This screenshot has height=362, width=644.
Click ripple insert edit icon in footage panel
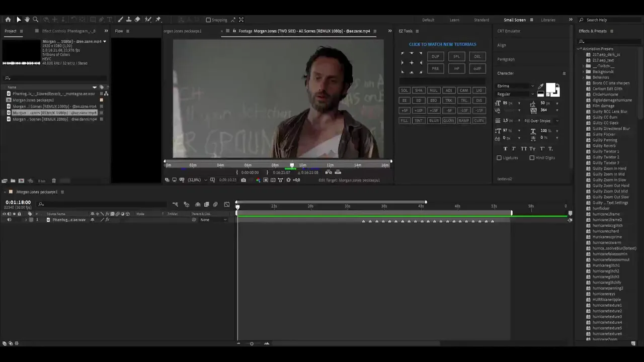(329, 172)
